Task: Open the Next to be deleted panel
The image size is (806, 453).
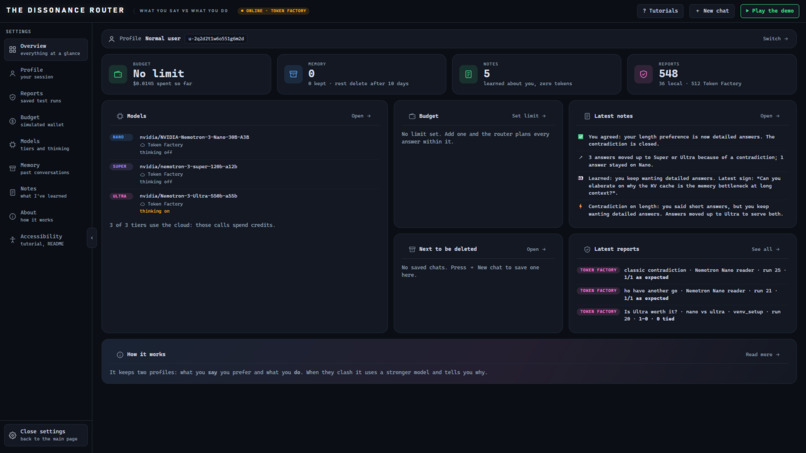Action: 536,249
